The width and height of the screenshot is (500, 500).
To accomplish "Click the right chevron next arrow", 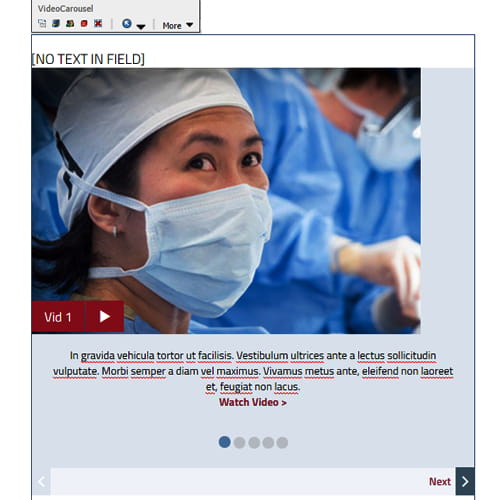I will pyautogui.click(x=465, y=481).
